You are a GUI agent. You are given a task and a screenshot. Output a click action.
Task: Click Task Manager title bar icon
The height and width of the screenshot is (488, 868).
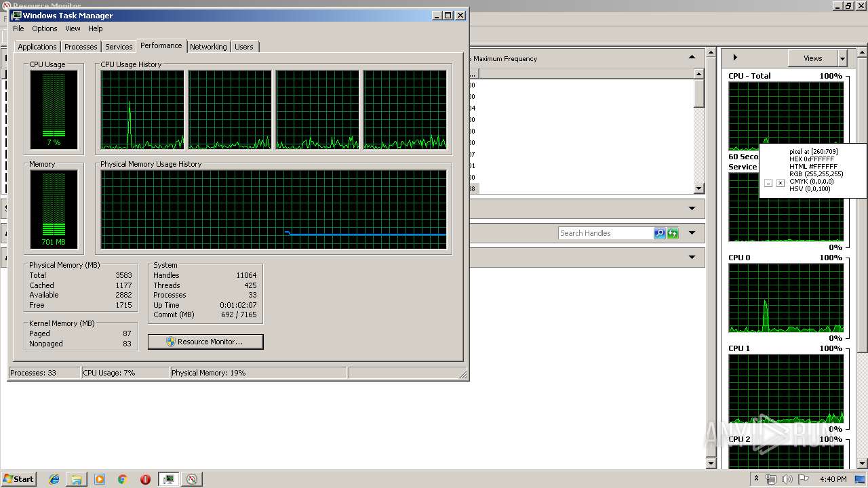(16, 15)
